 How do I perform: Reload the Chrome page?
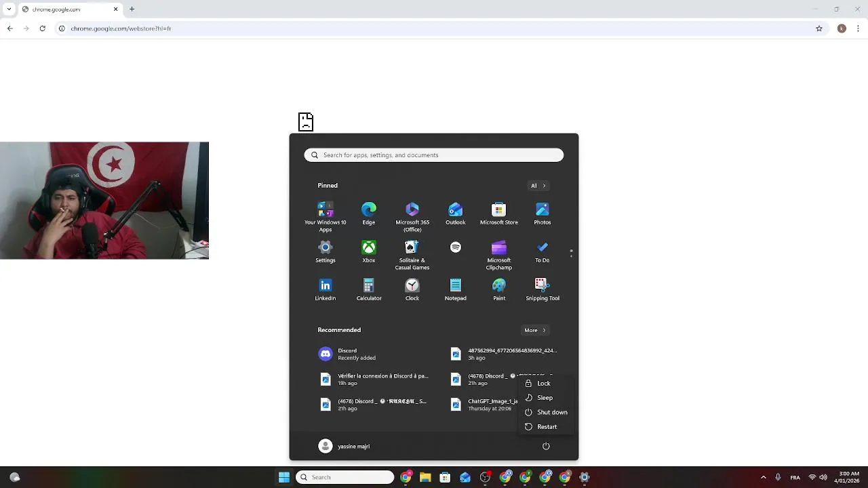pyautogui.click(x=42, y=28)
